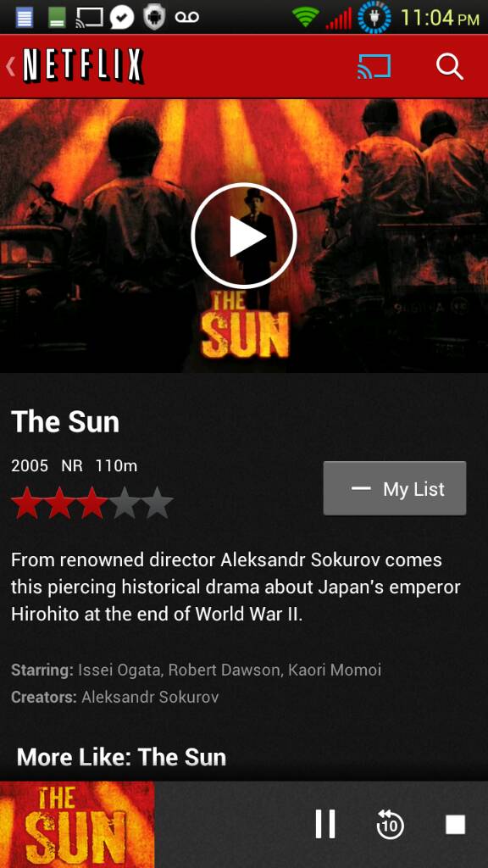Pause playback in the mini player

tap(325, 824)
